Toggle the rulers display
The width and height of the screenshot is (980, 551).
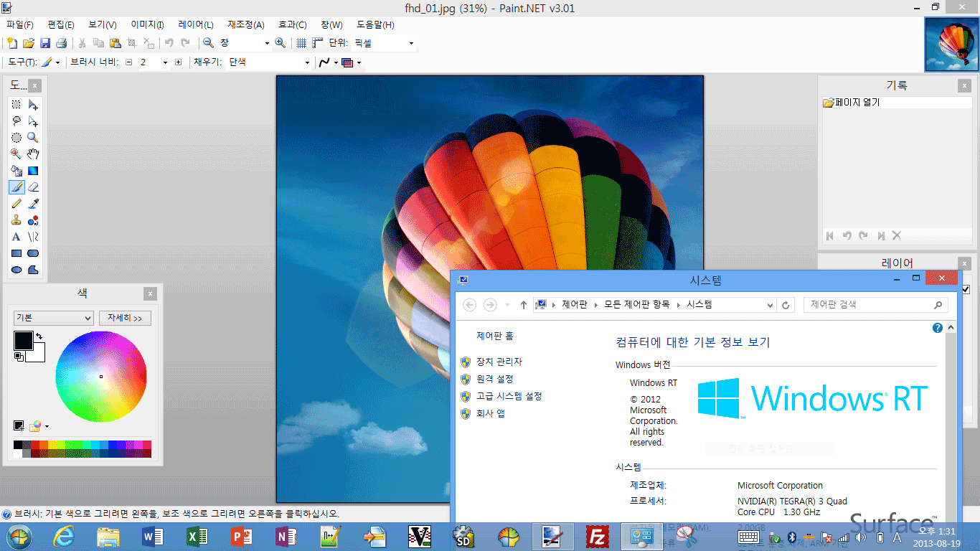pyautogui.click(x=317, y=43)
